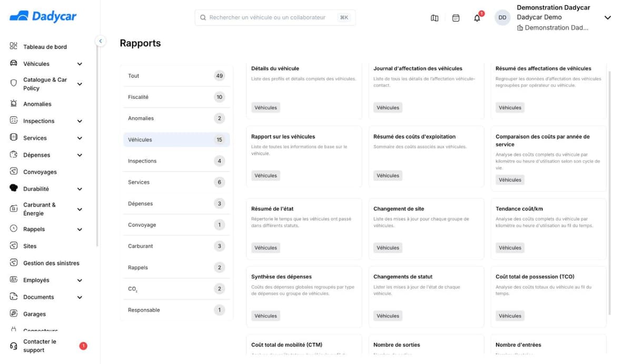Expand the Documents sidebar chevron

tap(80, 297)
